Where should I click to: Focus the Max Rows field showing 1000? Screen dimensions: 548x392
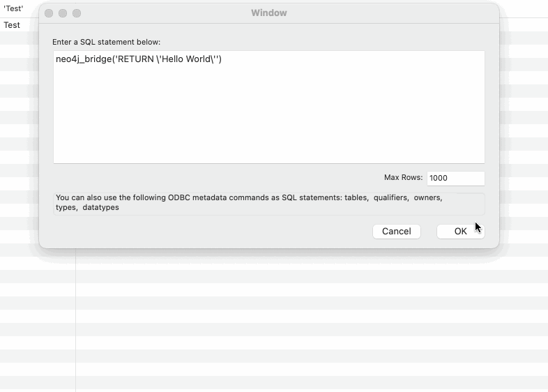point(455,178)
